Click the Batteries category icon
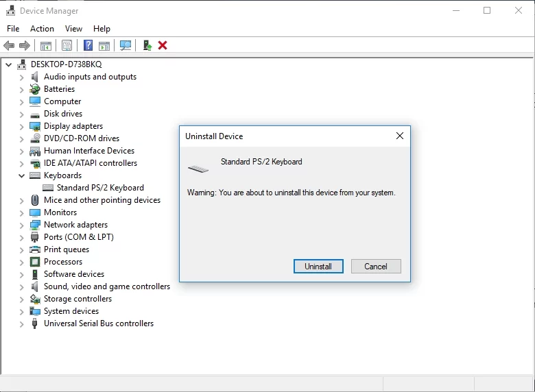Screen dimensions: 535x392 coord(34,89)
